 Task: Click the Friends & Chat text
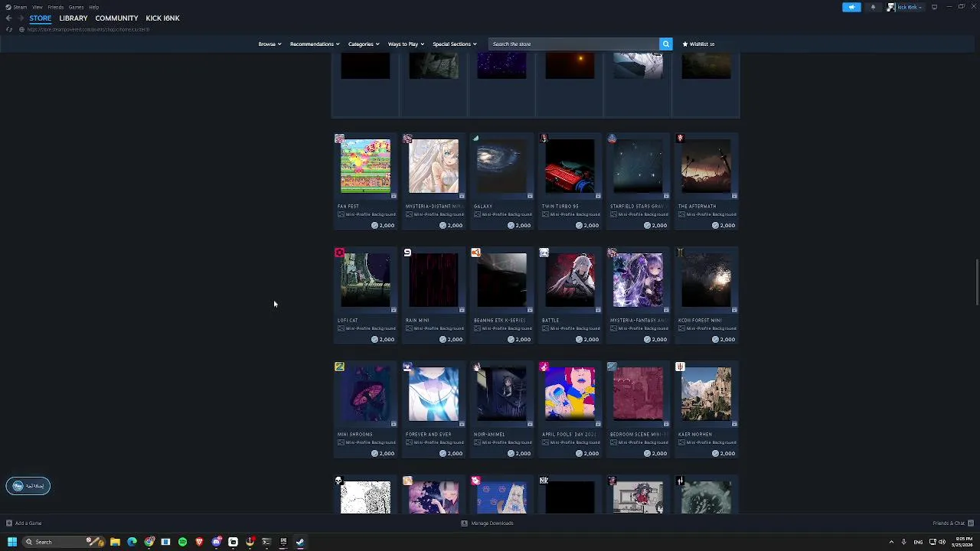pos(949,523)
